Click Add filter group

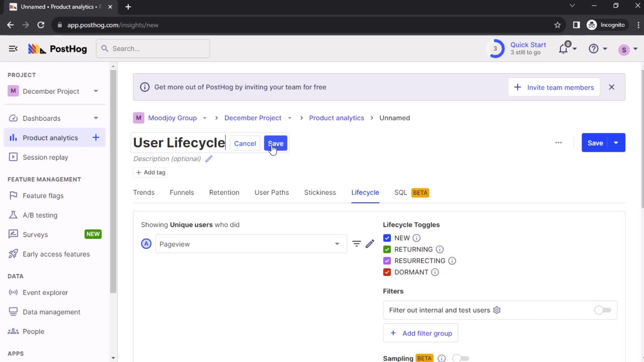pyautogui.click(x=421, y=333)
